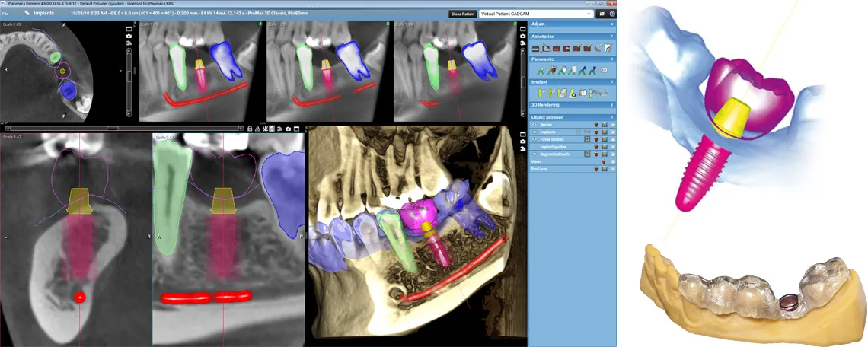Toggle visibility eye for Implants
The height and width of the screenshot is (347, 868).
click(x=535, y=132)
